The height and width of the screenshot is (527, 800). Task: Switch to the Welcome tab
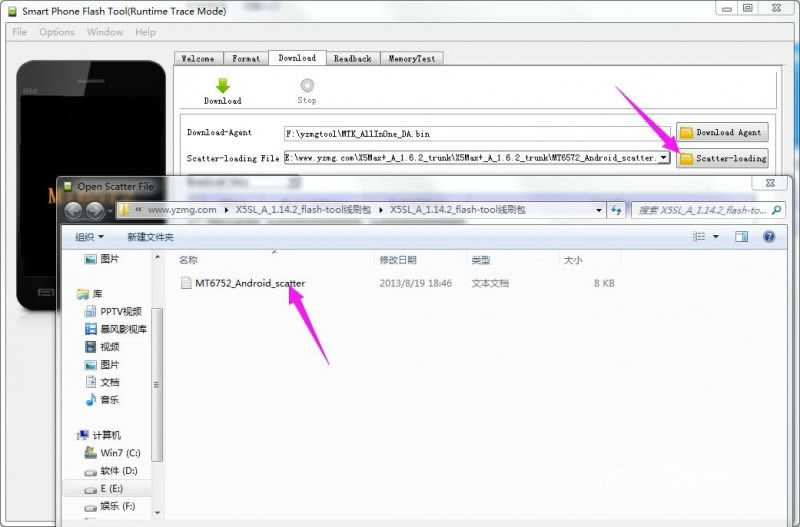click(198, 59)
